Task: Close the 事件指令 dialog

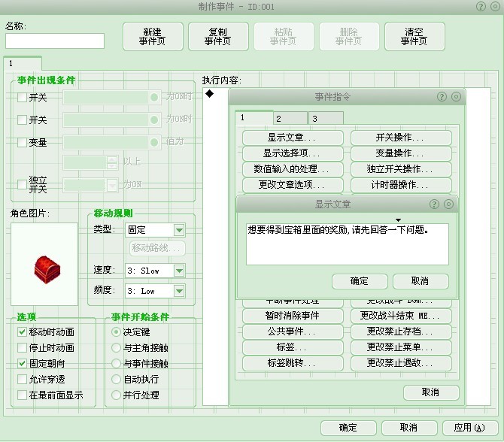Action: tap(456, 96)
